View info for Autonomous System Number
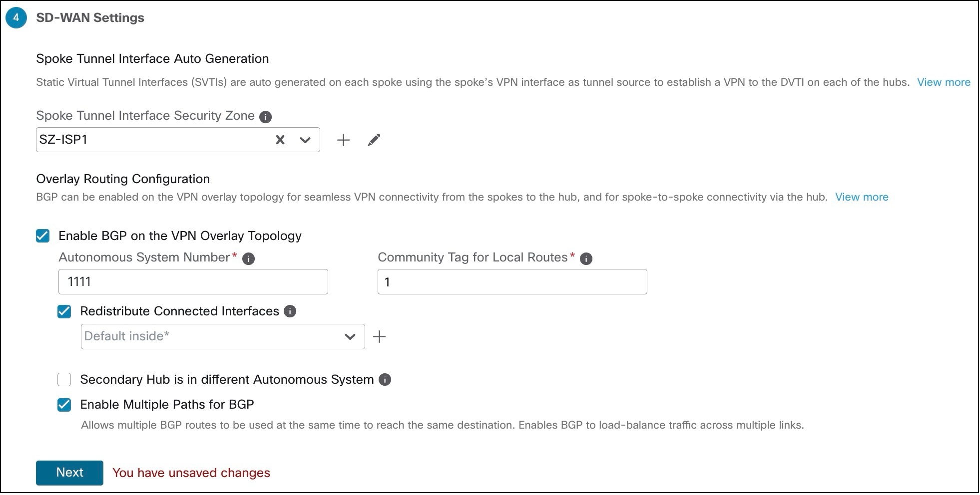The width and height of the screenshot is (980, 495). [x=249, y=258]
